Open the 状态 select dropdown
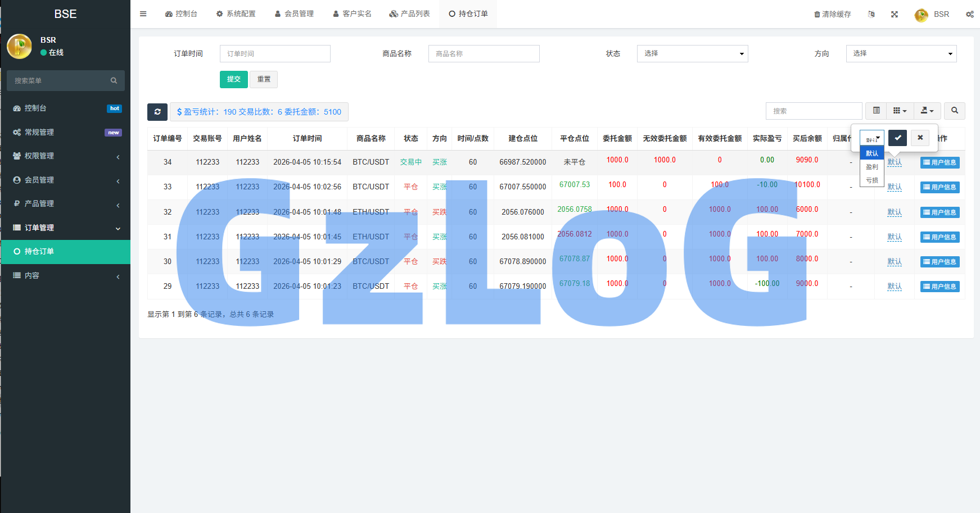 point(692,53)
